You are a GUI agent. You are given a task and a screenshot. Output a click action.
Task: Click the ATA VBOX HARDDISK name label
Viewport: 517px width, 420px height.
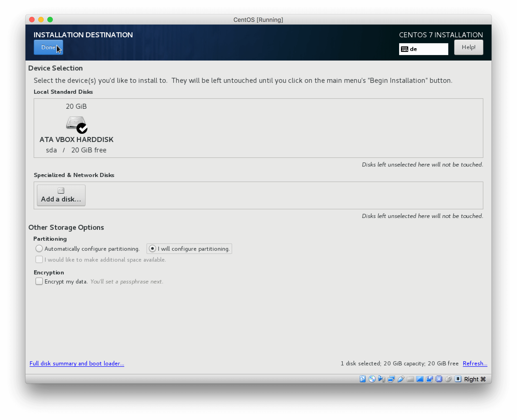tap(76, 139)
